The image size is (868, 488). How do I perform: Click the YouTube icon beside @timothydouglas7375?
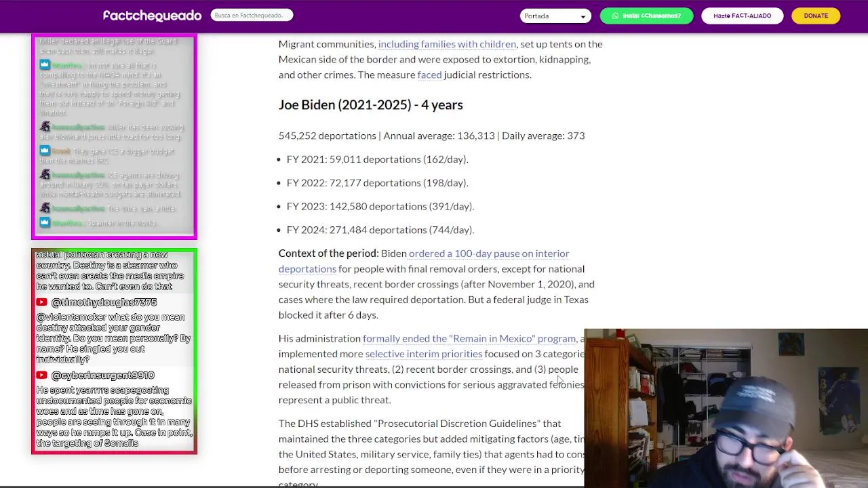coord(41,302)
